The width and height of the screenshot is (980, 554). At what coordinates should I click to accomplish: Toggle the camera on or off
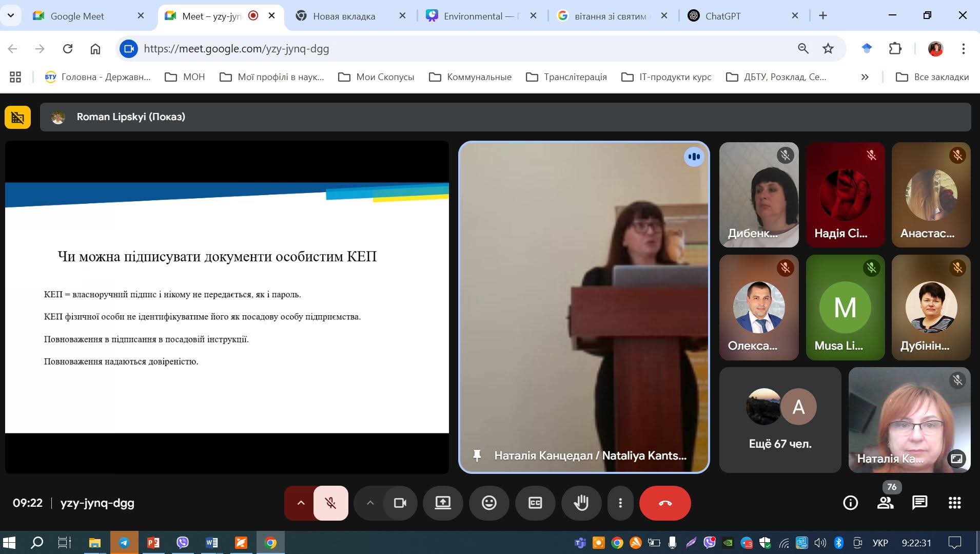[400, 503]
